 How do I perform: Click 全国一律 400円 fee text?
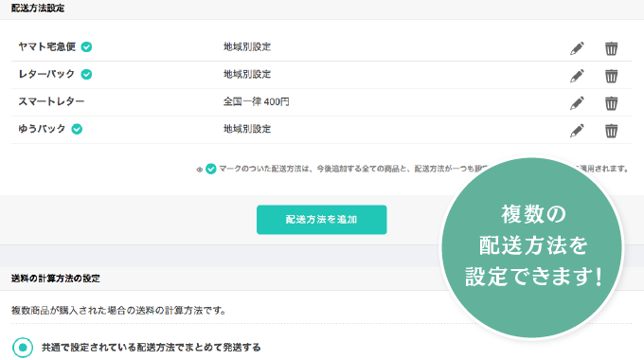(x=257, y=101)
